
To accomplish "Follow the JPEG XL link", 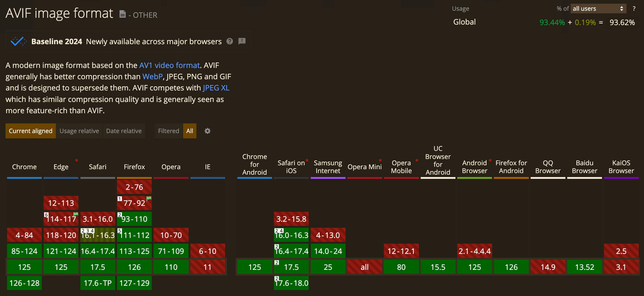I will tap(216, 88).
